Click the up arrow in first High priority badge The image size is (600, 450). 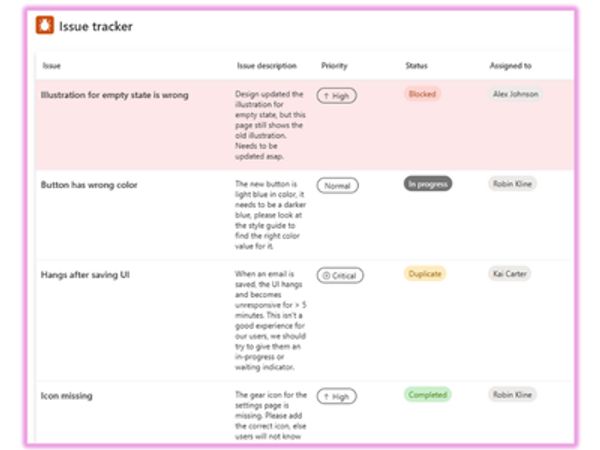[x=324, y=96]
